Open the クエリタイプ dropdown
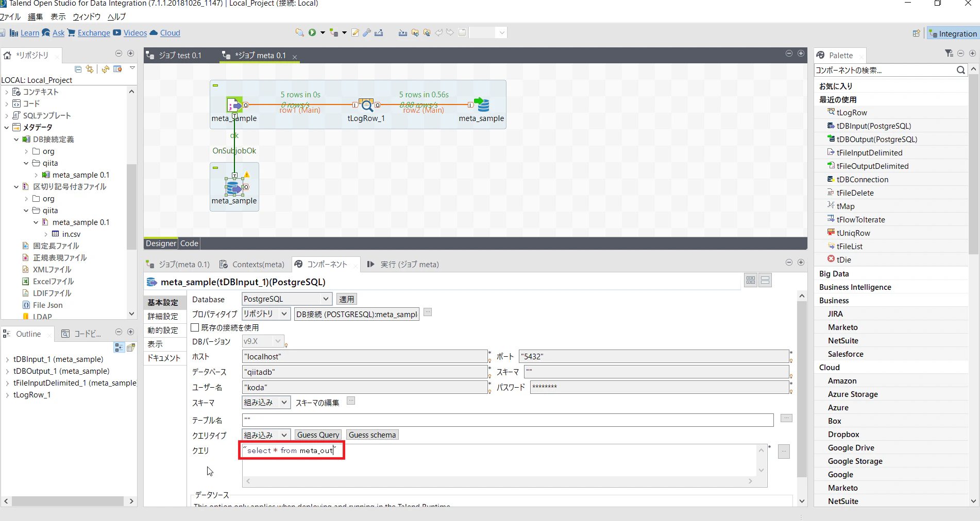The height and width of the screenshot is (521, 980). tap(284, 435)
